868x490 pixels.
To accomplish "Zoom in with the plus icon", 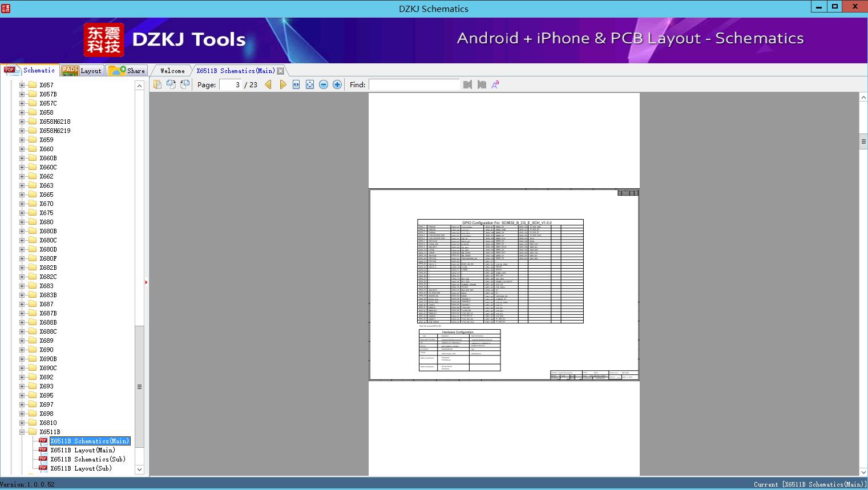I will coord(337,84).
